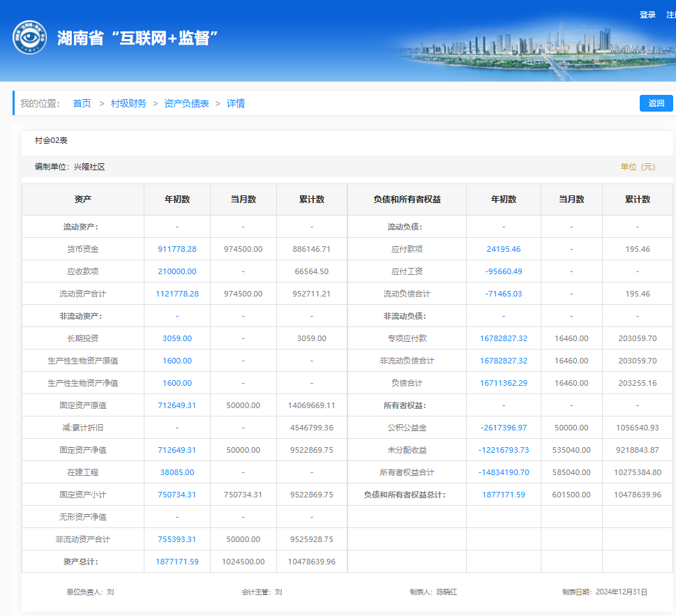
Task: Open 流动负债合计 opening value -71465.03
Action: coord(504,294)
